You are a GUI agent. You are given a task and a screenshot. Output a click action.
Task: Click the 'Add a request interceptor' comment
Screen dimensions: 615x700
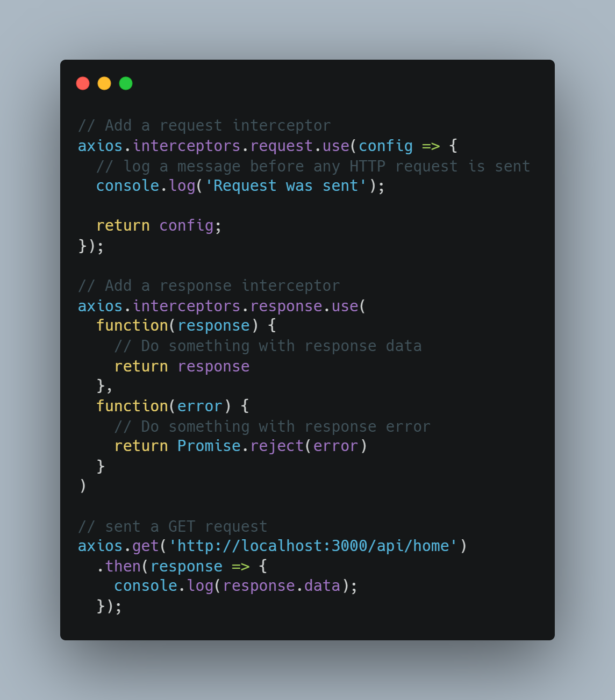(x=204, y=126)
